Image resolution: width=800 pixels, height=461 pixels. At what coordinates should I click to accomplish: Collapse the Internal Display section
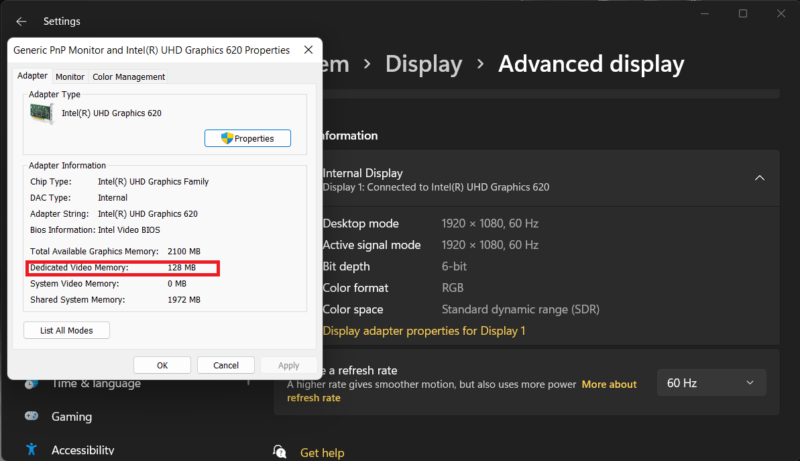(x=760, y=178)
